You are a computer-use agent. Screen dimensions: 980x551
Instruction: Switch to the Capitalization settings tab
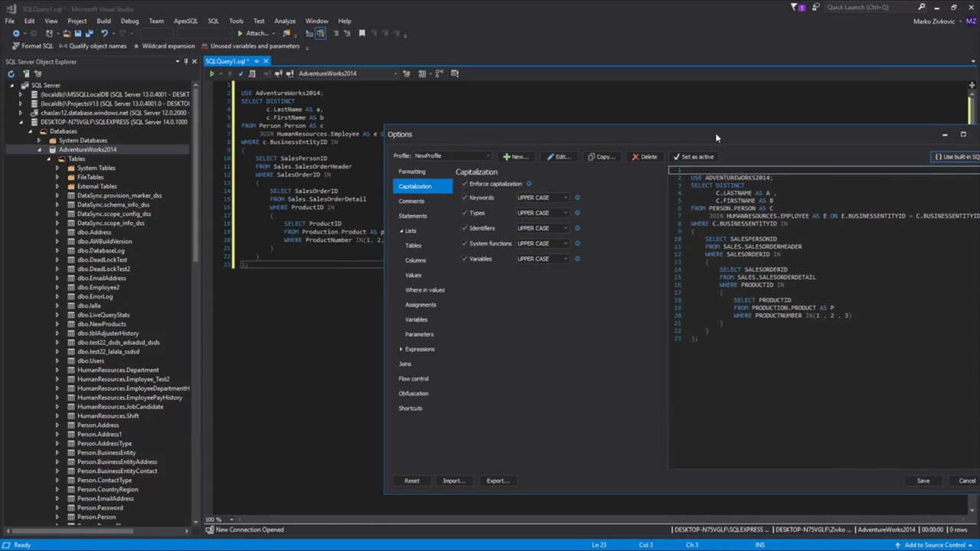click(416, 186)
